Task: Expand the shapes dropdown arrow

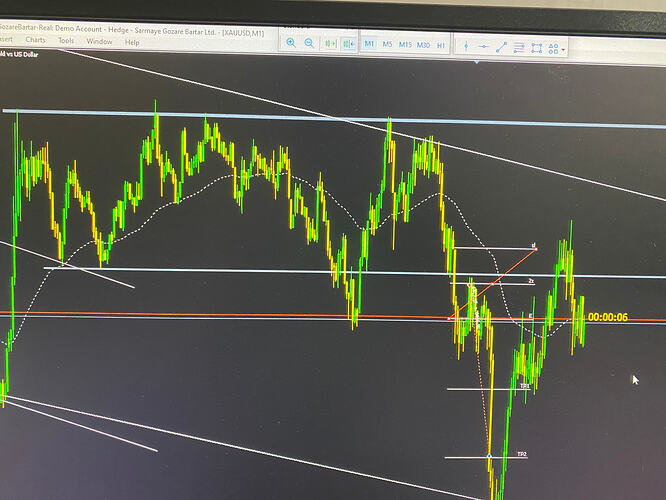Action: (x=563, y=50)
